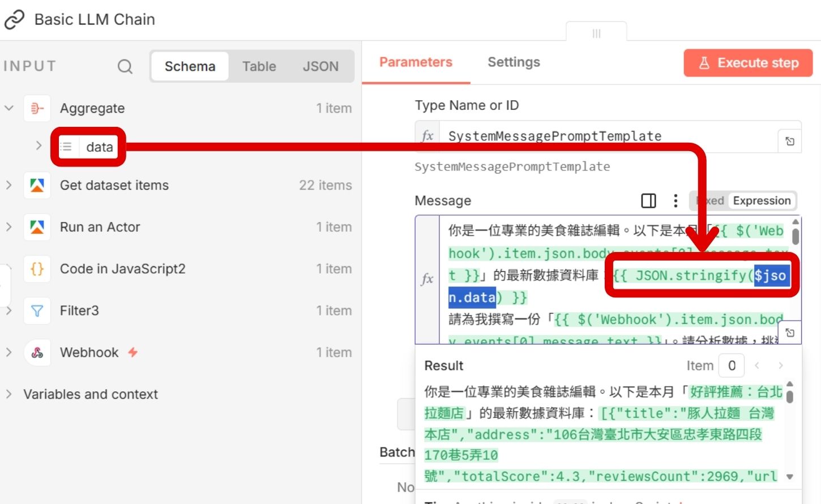The image size is (821, 504).
Task: Click the next-item arrow in Result
Action: tap(781, 365)
